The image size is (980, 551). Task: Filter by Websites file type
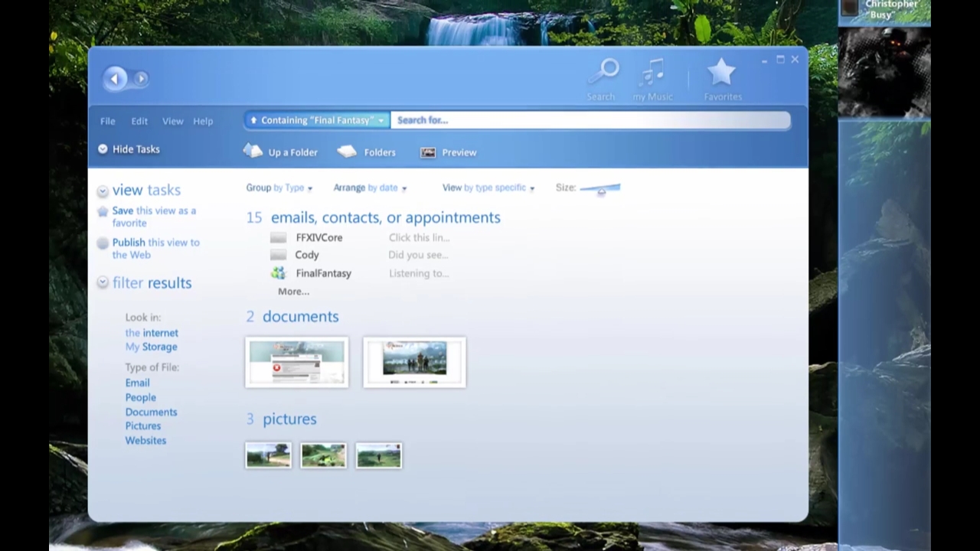coord(145,440)
